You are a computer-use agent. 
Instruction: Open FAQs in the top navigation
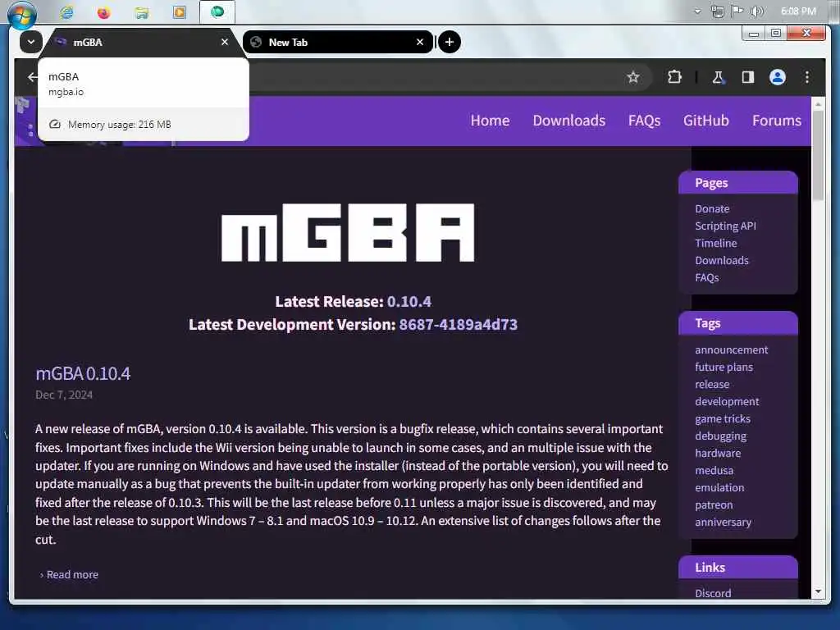(x=644, y=121)
